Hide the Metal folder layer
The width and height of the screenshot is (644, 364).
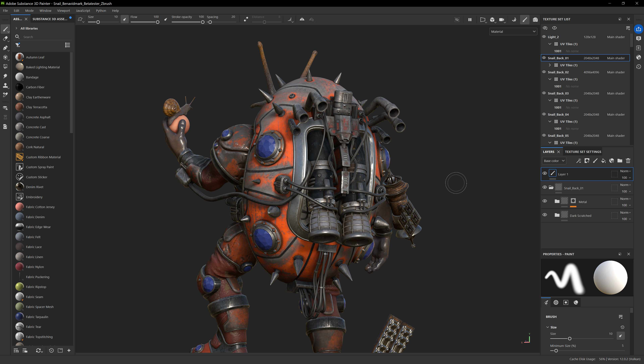545,201
